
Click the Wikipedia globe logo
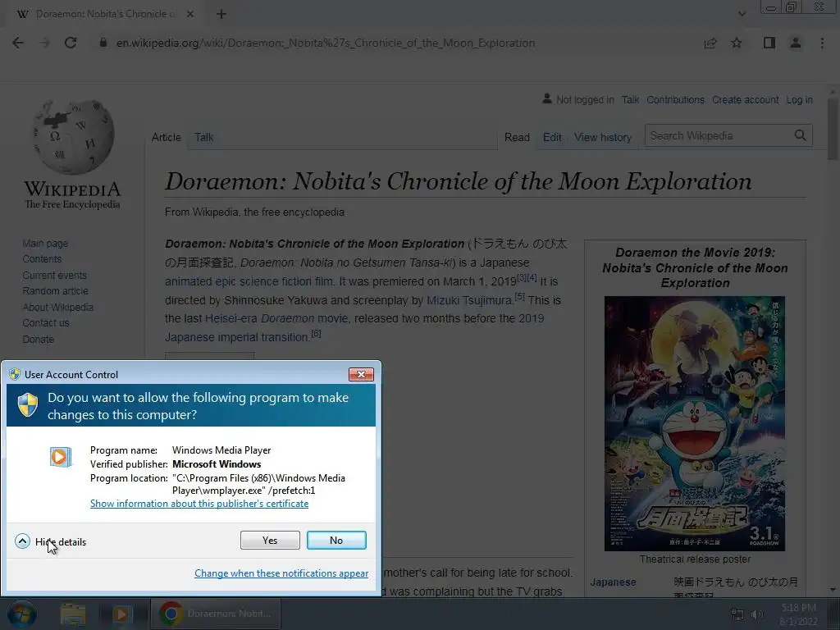(x=73, y=137)
